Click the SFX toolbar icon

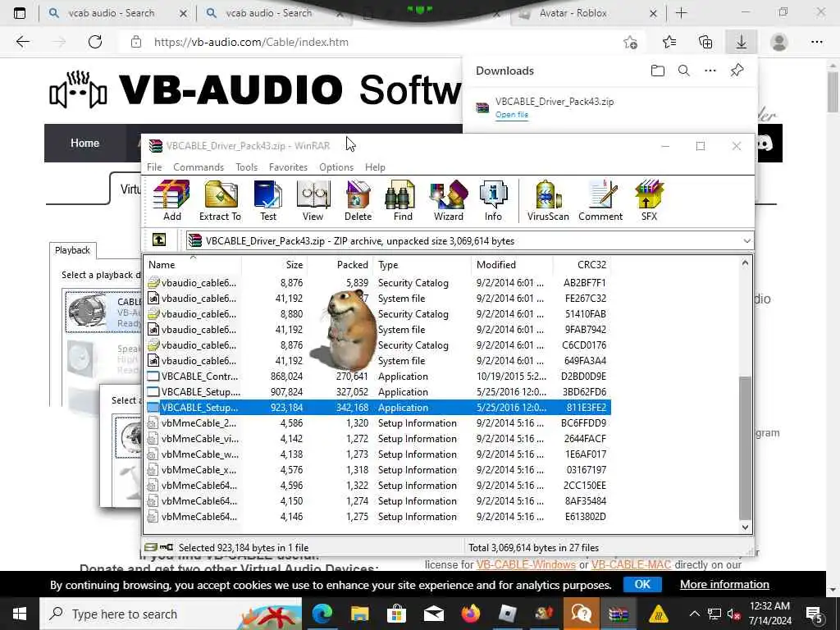click(649, 200)
